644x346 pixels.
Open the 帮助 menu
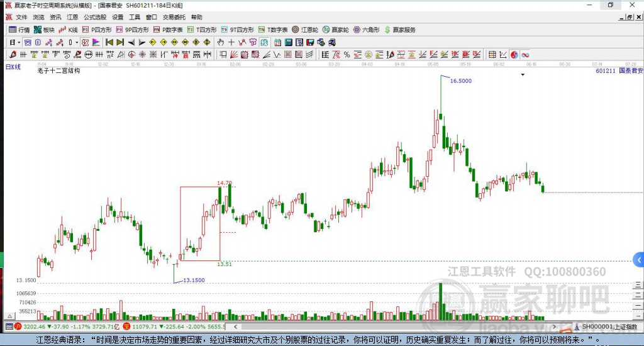pyautogui.click(x=197, y=17)
